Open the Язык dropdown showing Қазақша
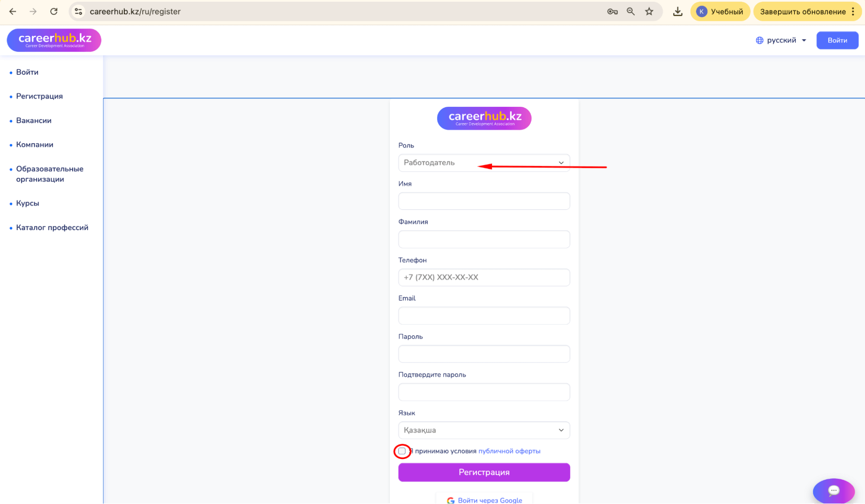This screenshot has height=504, width=865. (484, 430)
